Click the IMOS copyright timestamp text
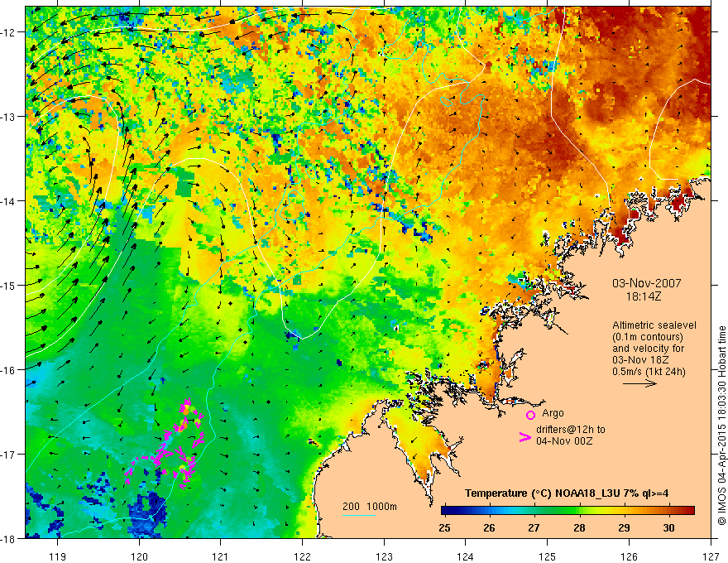 click(x=721, y=426)
